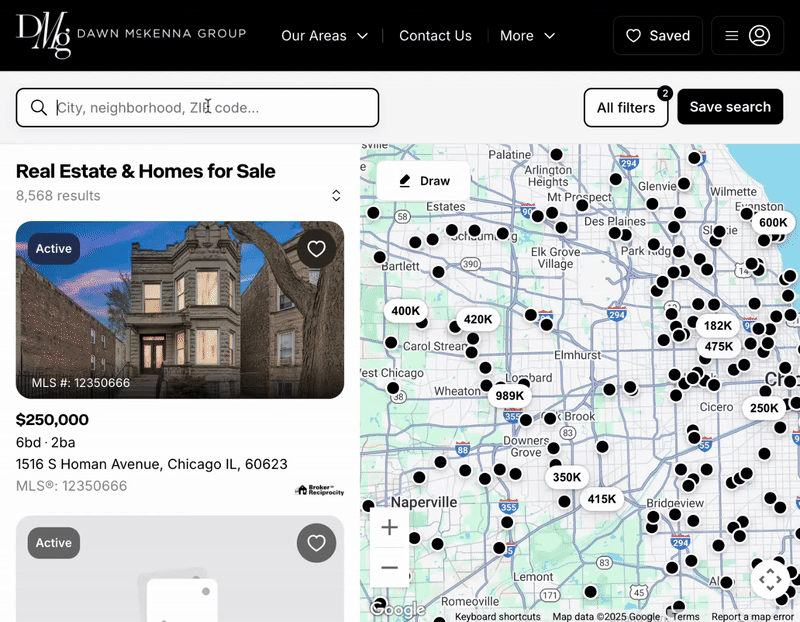Open the 1516 S Homan Avenue listing photo
Viewport: 800px width, 622px height.
point(180,310)
